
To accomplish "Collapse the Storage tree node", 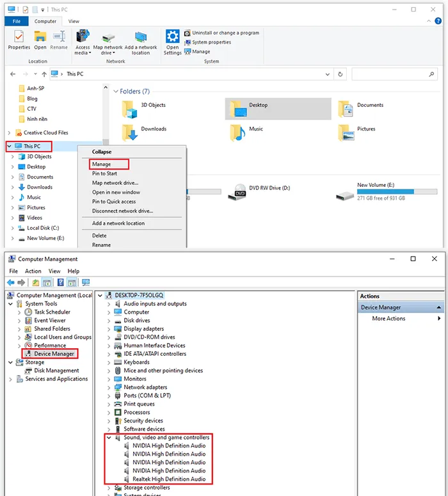I will tap(10, 362).
